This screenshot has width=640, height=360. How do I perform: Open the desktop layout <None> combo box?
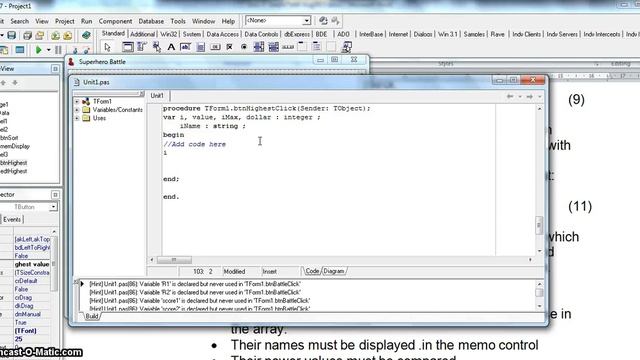coord(278,20)
